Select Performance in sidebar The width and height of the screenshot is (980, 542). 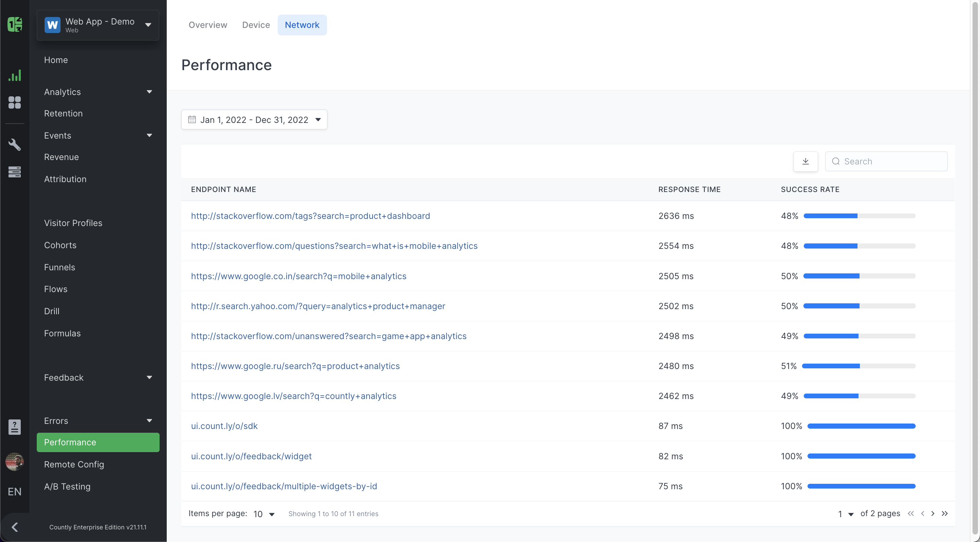[98, 442]
